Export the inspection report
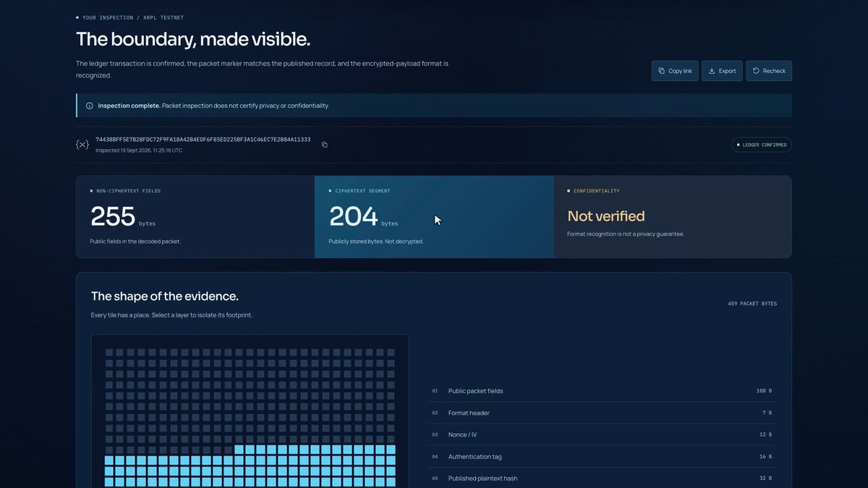The image size is (868, 488). [x=722, y=71]
